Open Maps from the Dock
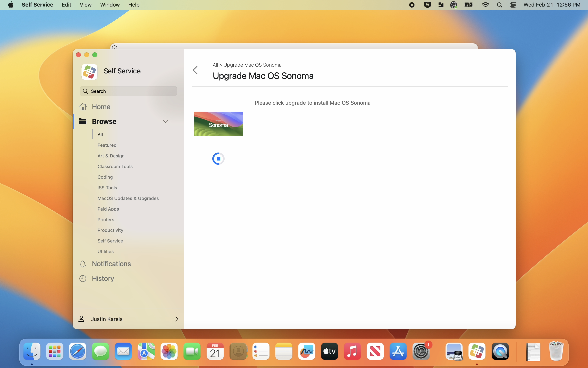The image size is (588, 368). click(x=146, y=351)
